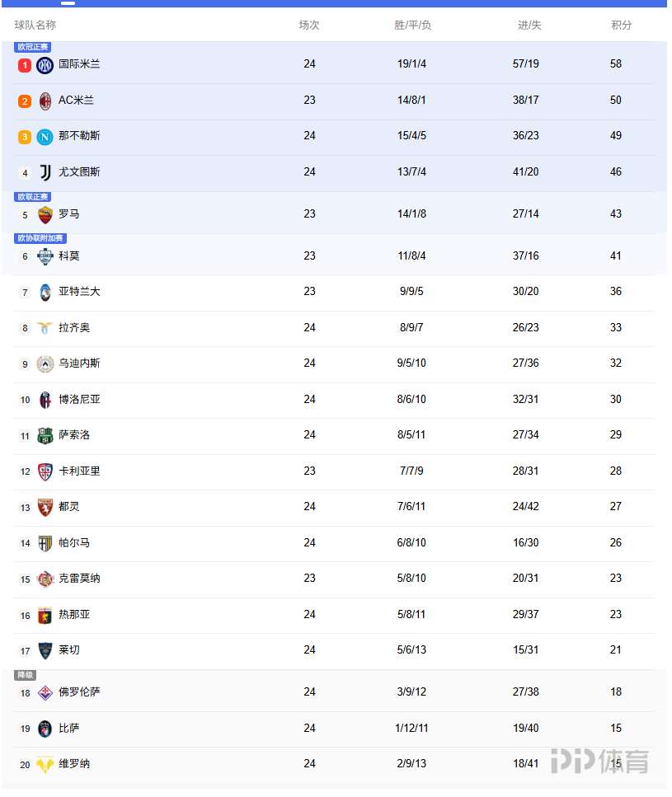Click the Roma (罗马) club crest
This screenshot has width=672, height=797.
tap(45, 215)
